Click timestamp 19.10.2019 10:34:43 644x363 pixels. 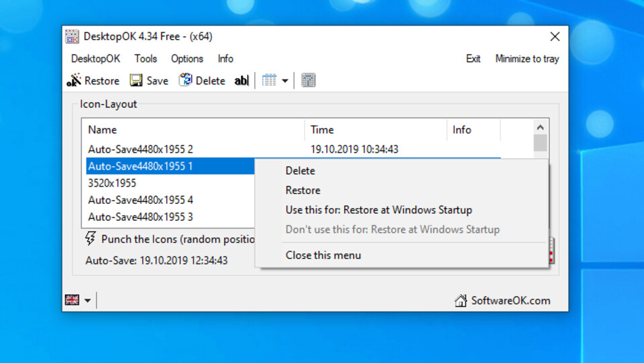354,149
